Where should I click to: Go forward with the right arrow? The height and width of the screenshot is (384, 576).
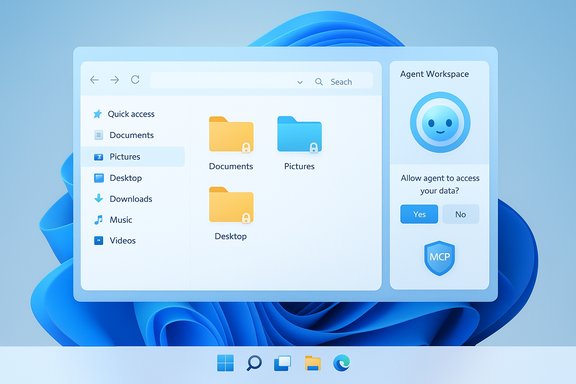[x=115, y=80]
